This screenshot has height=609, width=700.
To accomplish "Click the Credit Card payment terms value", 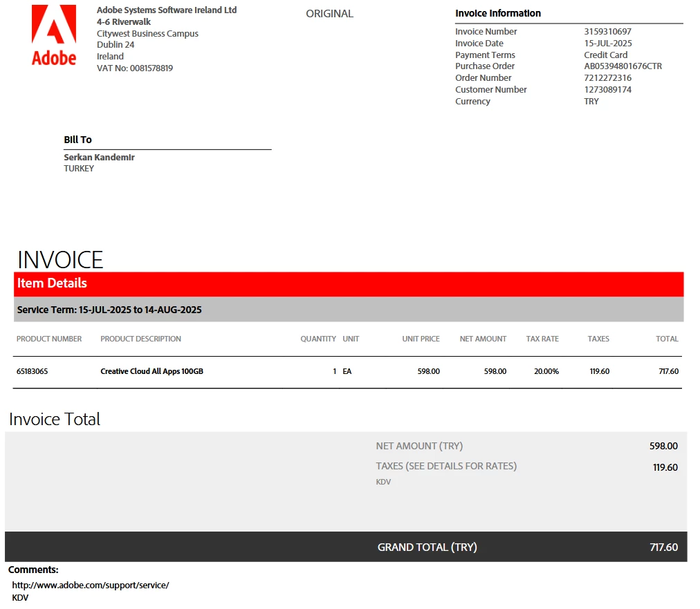I will pyautogui.click(x=606, y=55).
